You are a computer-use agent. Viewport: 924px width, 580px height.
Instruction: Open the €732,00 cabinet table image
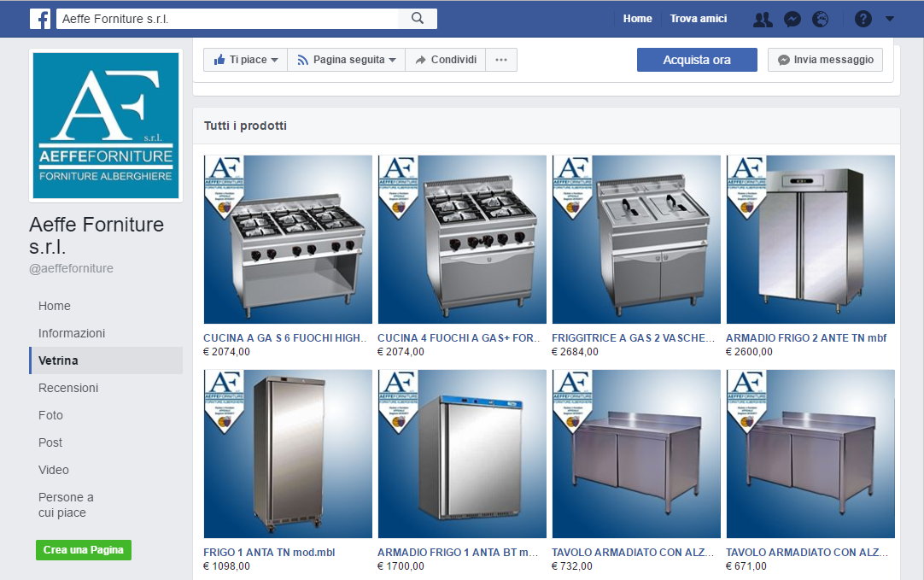[636, 454]
